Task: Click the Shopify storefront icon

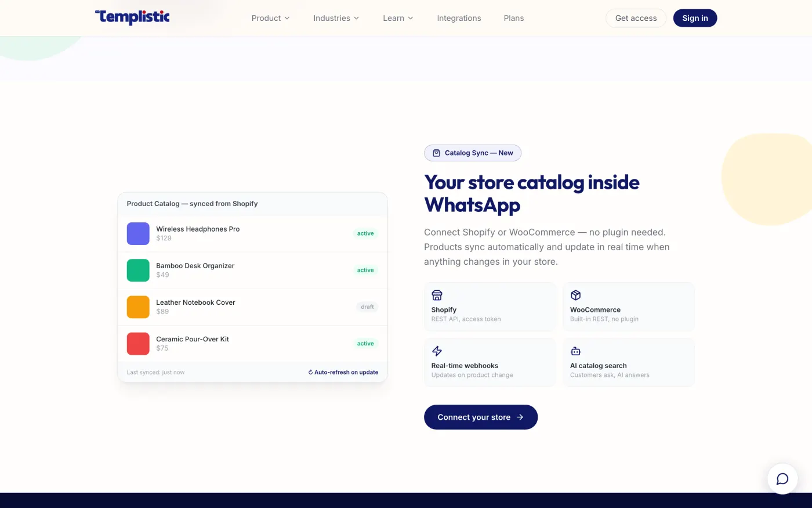Action: 437,295
